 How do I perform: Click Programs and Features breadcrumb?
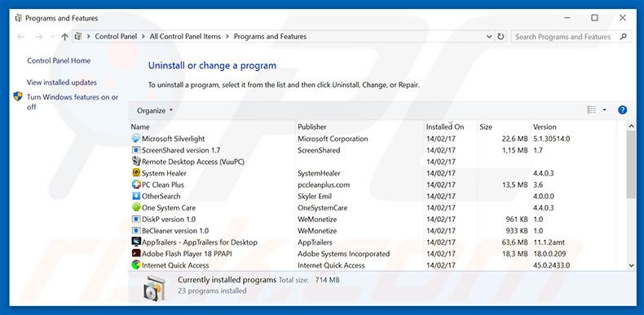(270, 37)
